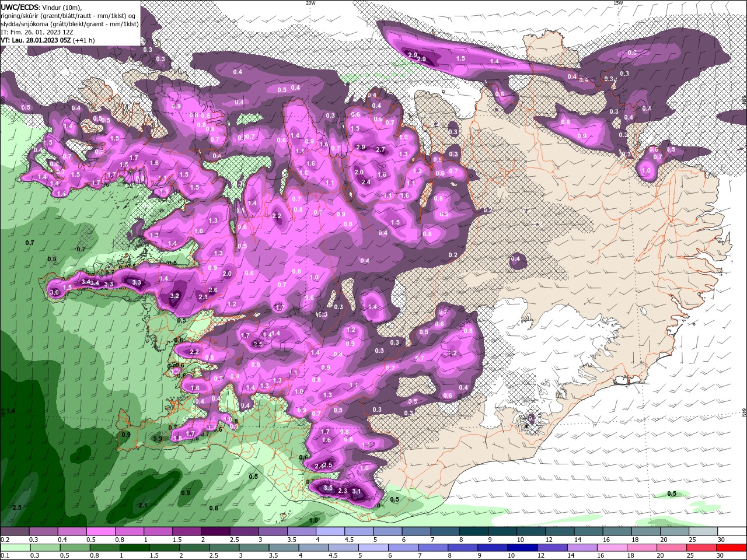Click the '3.0' snowfall value on the map

point(55,292)
